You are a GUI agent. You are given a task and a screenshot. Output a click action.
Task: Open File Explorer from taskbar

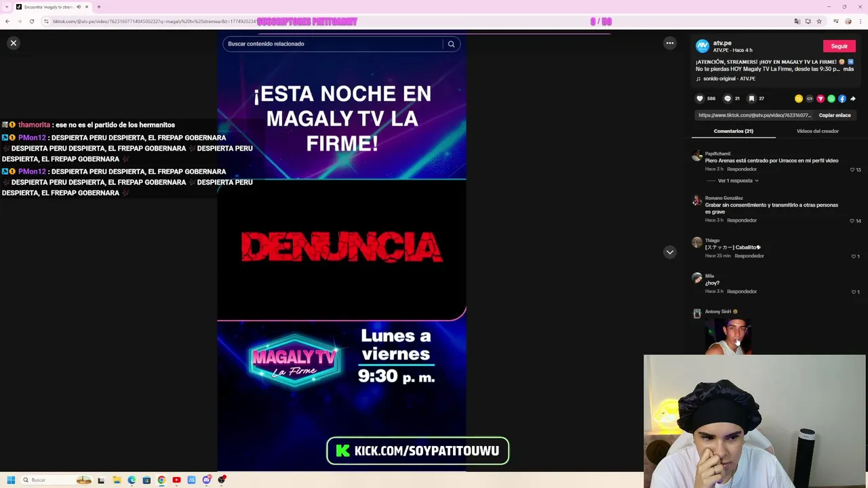tap(117, 480)
